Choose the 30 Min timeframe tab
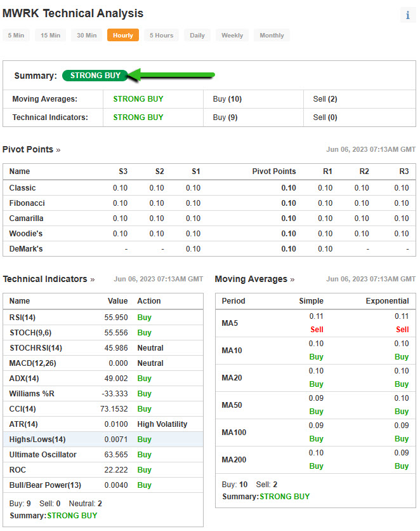This screenshot has height=531, width=420. 87,36
